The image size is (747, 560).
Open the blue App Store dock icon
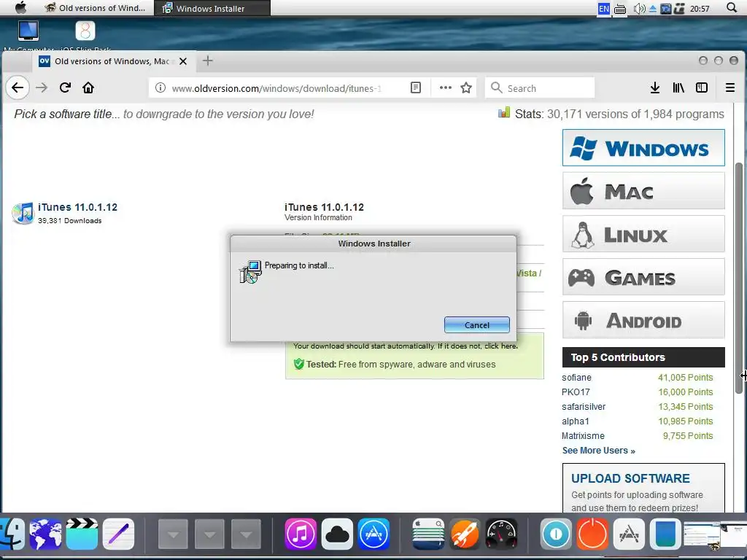coord(373,534)
